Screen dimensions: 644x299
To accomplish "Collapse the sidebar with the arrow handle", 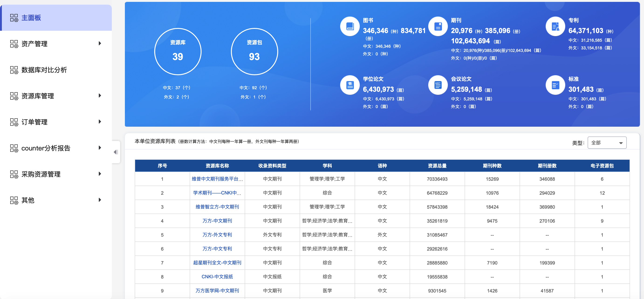I will pos(116,152).
